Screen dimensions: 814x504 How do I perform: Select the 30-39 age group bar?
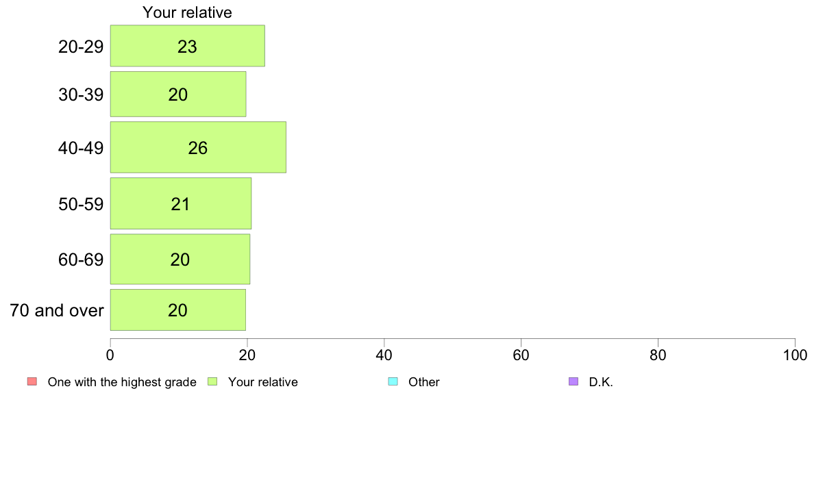[177, 94]
